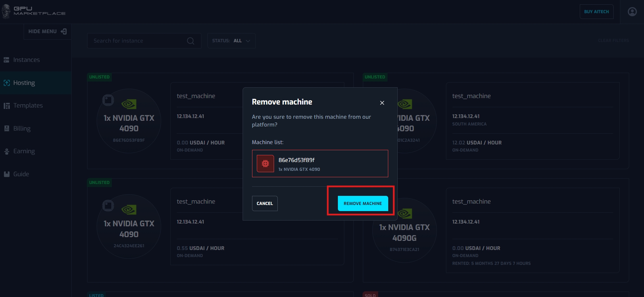Click the search magnifier icon
644x297 pixels.
pos(191,41)
